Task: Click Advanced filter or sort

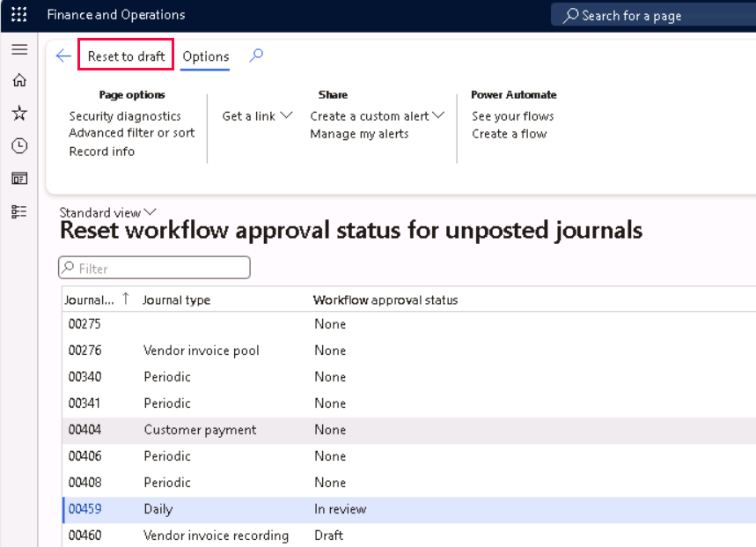Action: pyautogui.click(x=132, y=133)
